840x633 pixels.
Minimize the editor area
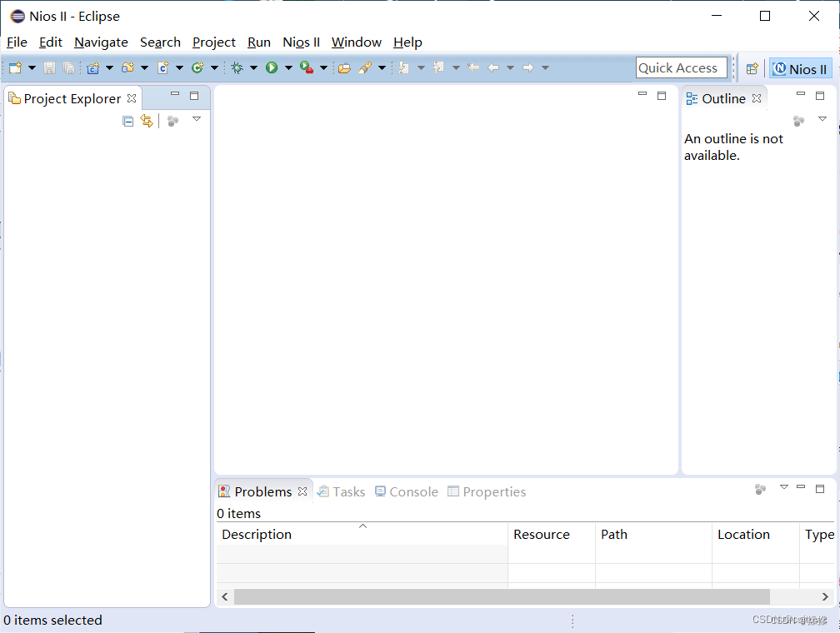pos(642,94)
